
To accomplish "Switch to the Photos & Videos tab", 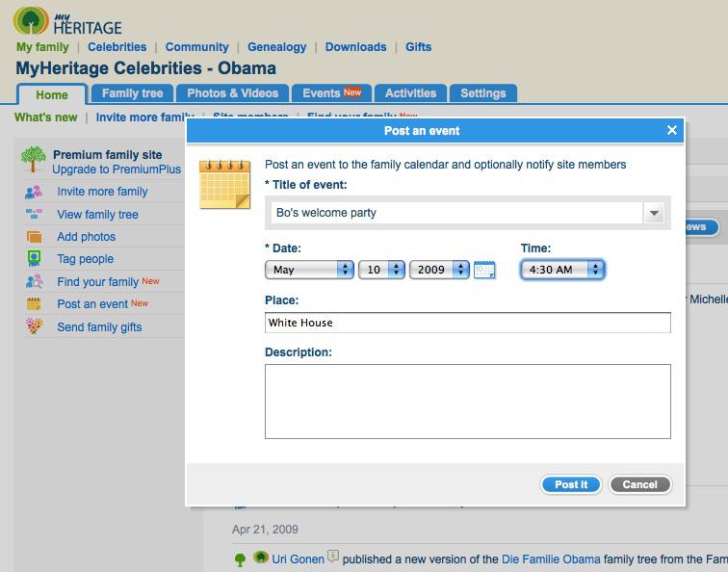I will 233,93.
